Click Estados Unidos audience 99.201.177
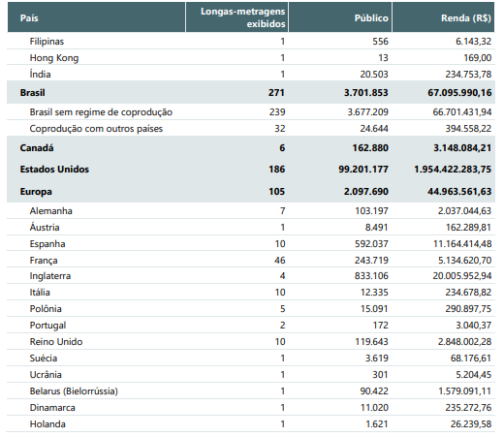The image size is (504, 437). [x=363, y=170]
